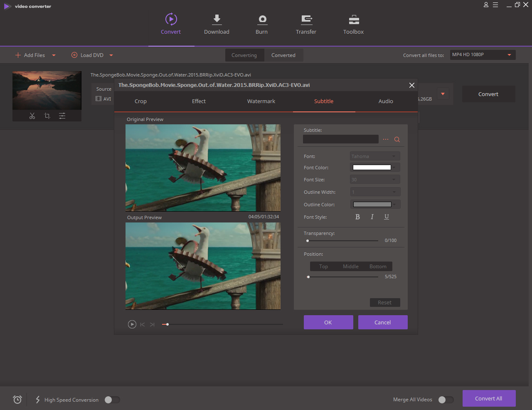Open the Font Size dropdown
532x410 pixels.
click(375, 180)
